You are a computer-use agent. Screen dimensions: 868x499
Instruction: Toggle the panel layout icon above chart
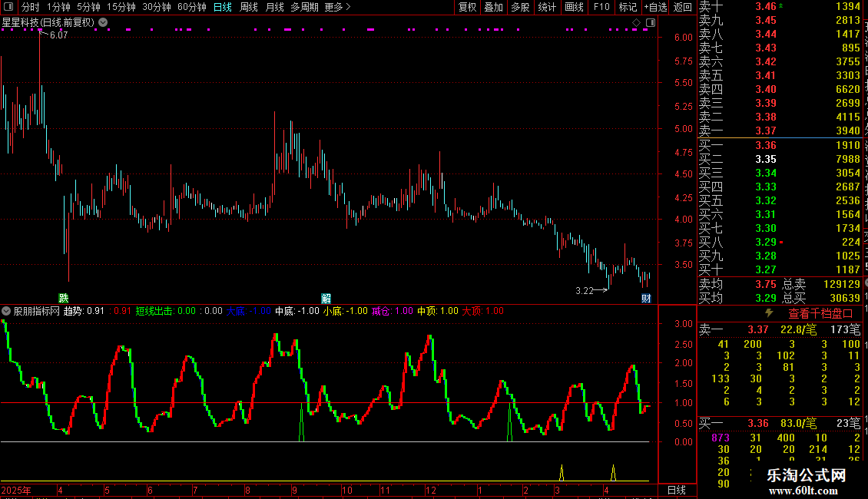pyautogui.click(x=651, y=23)
